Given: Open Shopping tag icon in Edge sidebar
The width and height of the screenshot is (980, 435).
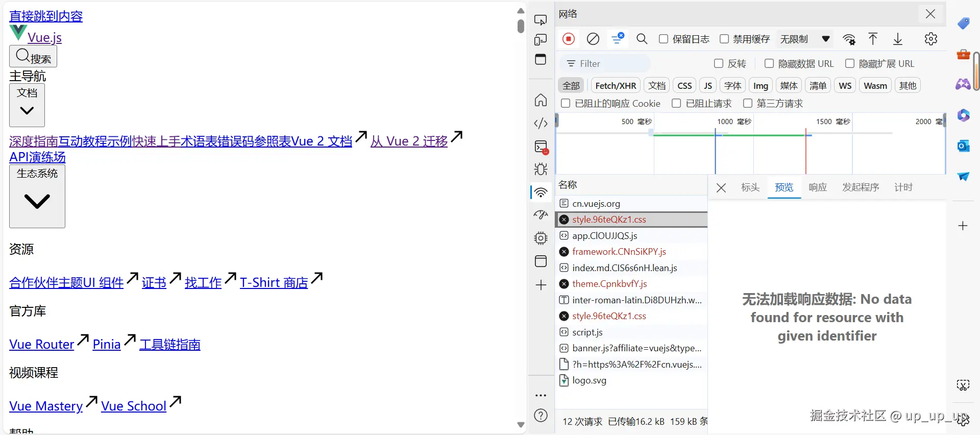Looking at the screenshot, I should (963, 23).
